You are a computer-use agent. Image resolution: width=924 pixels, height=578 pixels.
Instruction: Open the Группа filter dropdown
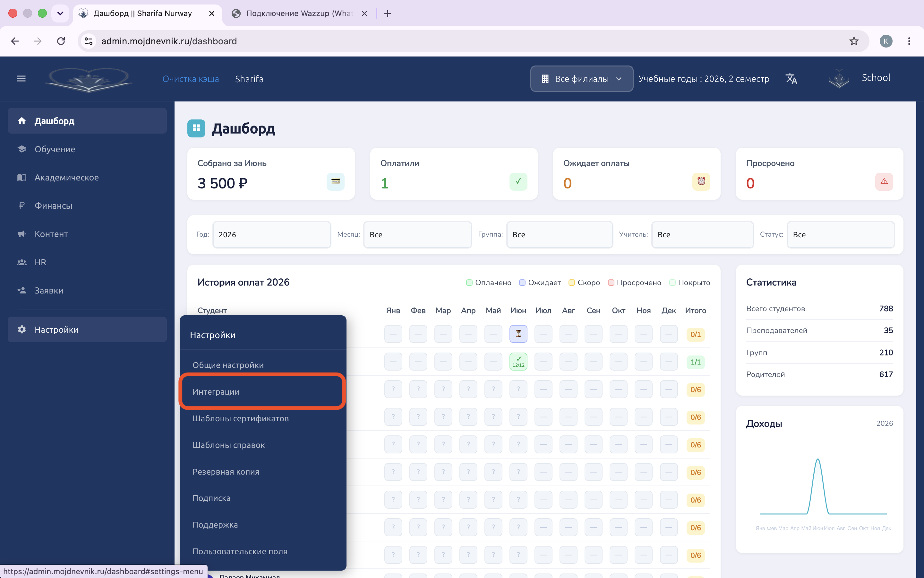(560, 234)
